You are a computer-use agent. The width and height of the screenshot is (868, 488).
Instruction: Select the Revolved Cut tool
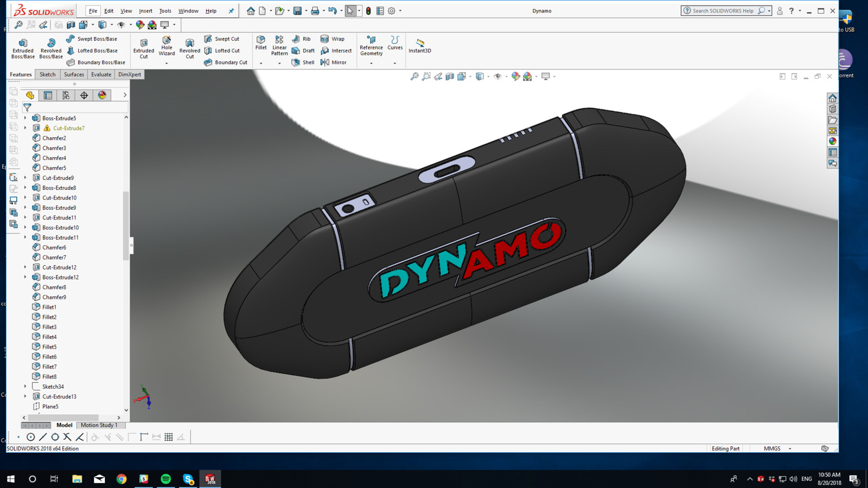(190, 48)
